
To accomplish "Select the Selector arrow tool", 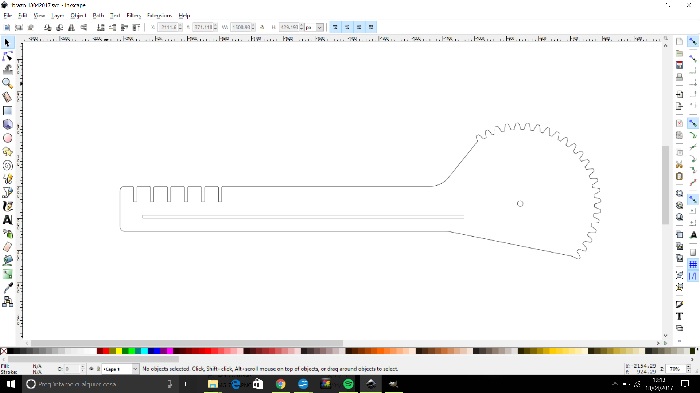I will pyautogui.click(x=7, y=42).
